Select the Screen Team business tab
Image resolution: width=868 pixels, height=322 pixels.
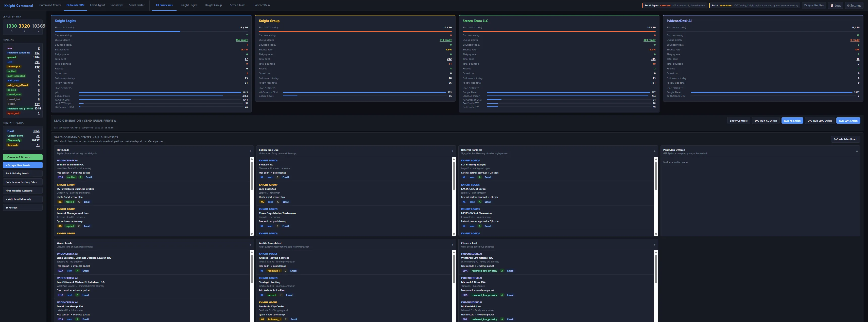pos(238,5)
